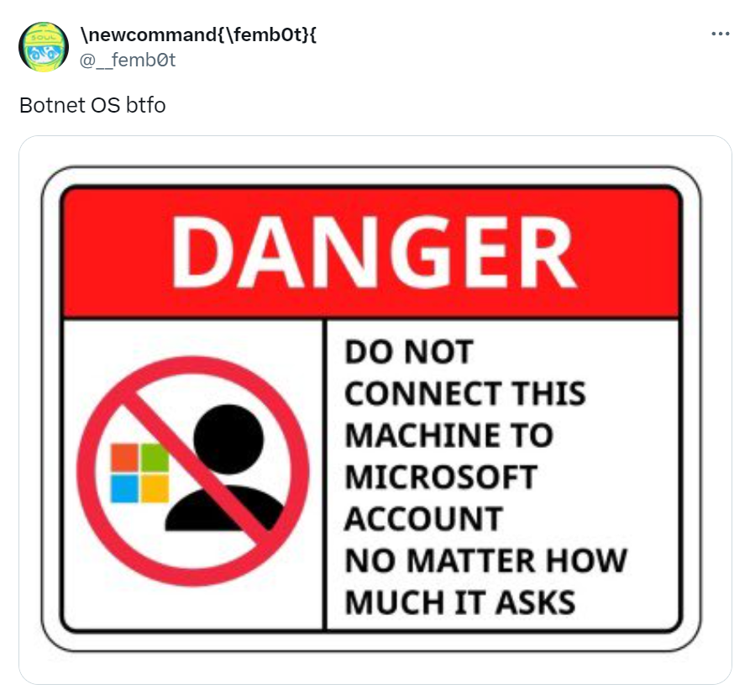
Task: Click the green square of Microsoft logo
Action: pos(155,457)
